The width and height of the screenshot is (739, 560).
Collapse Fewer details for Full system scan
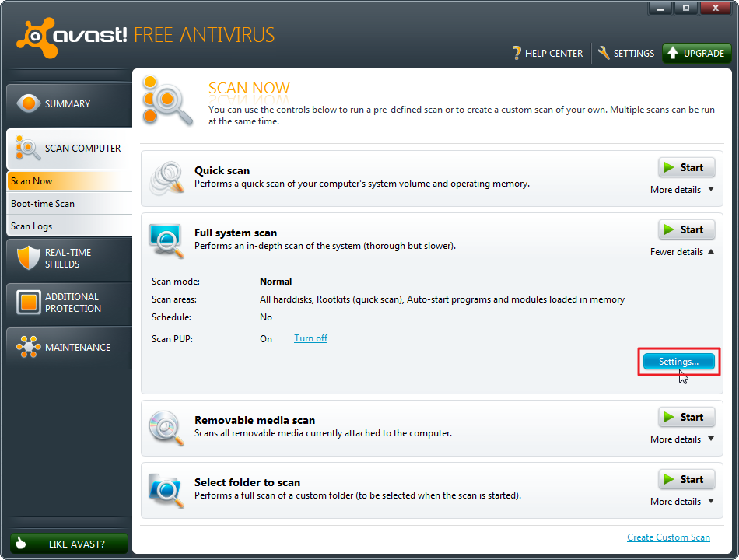click(x=682, y=252)
